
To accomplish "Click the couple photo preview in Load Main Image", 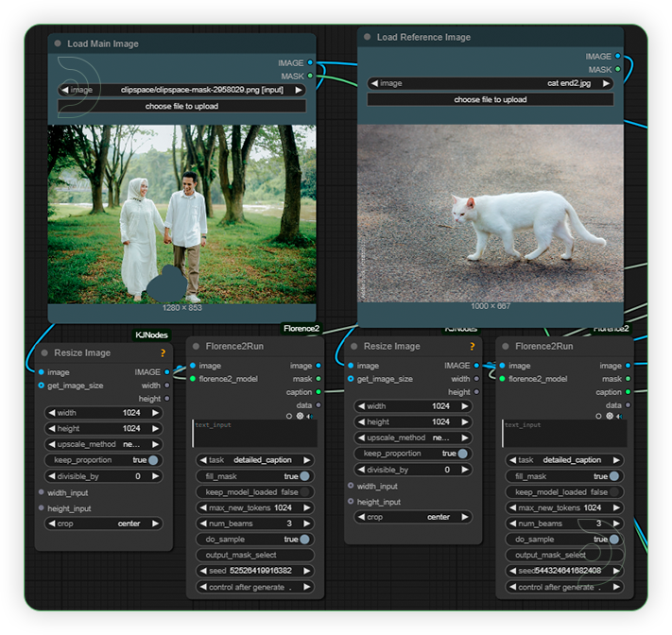I will [x=181, y=215].
